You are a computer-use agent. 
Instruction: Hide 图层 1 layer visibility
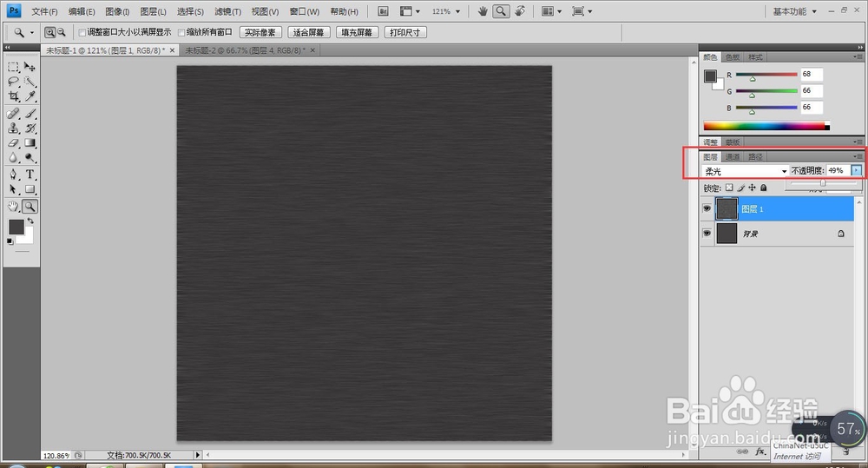[x=707, y=208]
